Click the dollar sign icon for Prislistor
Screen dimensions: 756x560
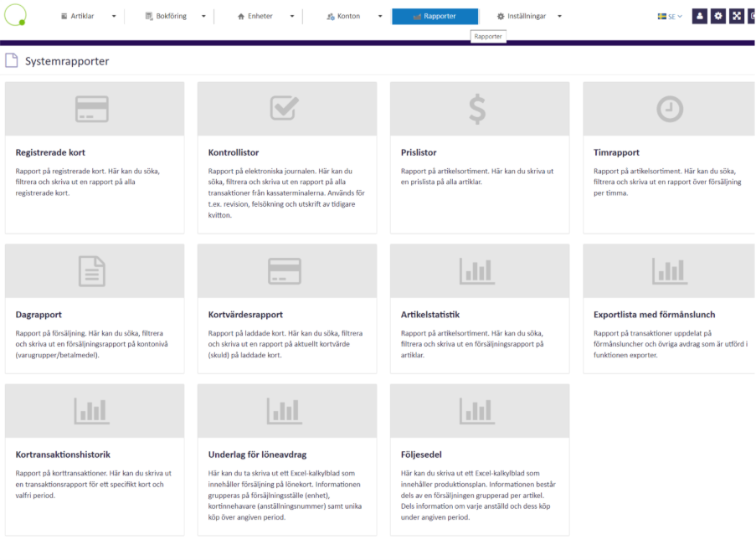pos(477,109)
